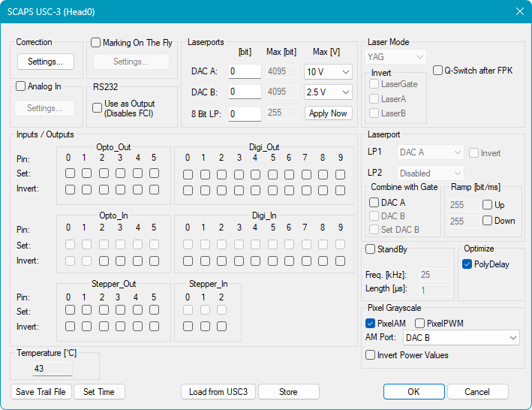Invert Opto_Out pin 2 checkbox
The image size is (532, 410).
104,189
